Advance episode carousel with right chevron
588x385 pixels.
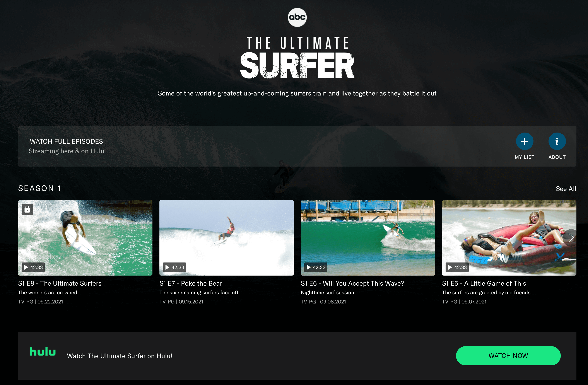point(571,238)
